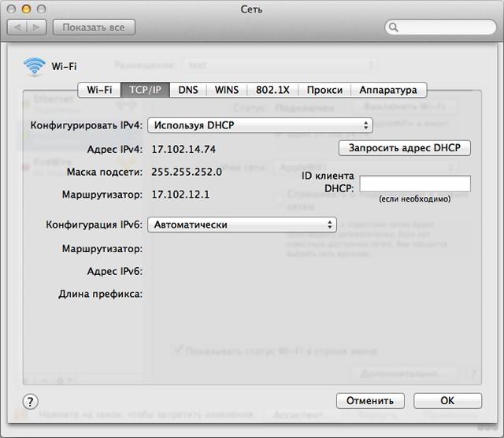The width and height of the screenshot is (504, 438).
Task: Click the Адрес IPv4 label
Action: point(115,149)
